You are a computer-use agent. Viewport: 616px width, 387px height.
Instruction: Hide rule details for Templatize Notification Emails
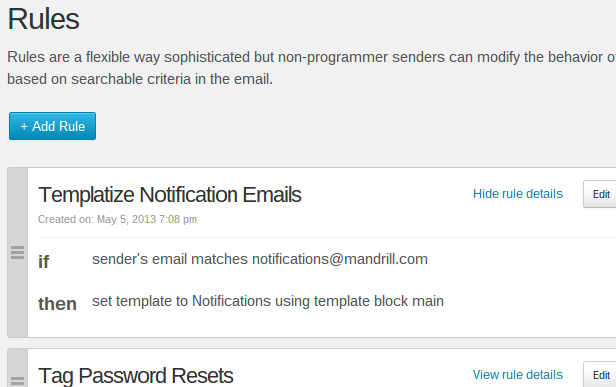click(518, 194)
